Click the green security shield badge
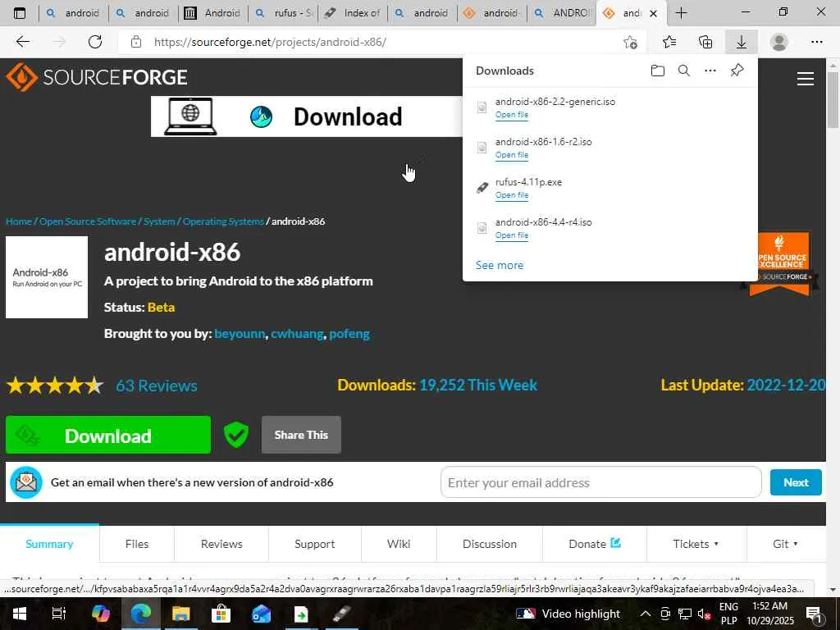 235,435
